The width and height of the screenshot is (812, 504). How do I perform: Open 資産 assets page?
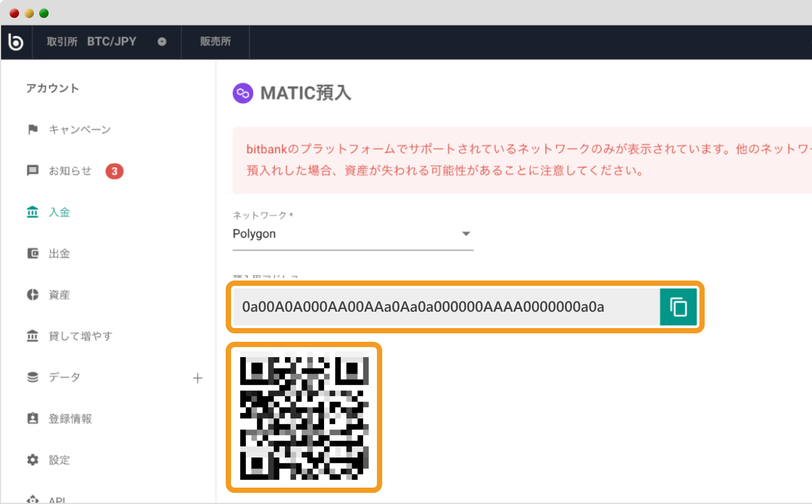click(x=59, y=295)
